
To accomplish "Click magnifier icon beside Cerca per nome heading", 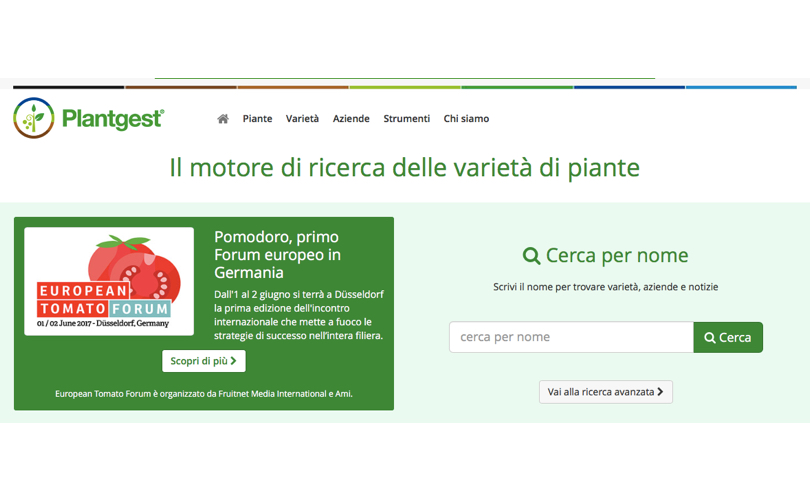I will 531,256.
